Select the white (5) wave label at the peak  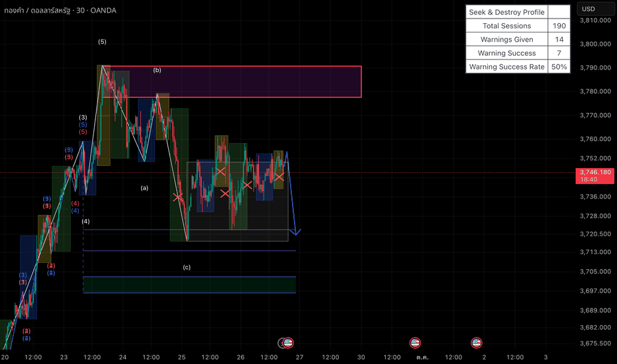103,42
